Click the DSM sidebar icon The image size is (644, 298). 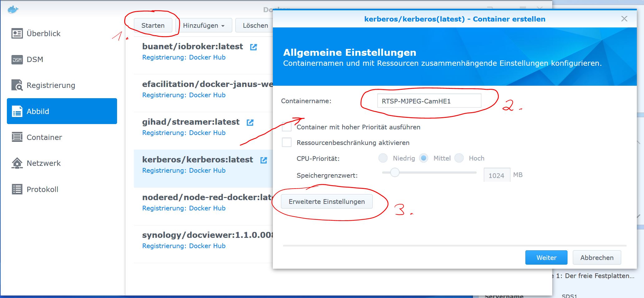point(17,60)
